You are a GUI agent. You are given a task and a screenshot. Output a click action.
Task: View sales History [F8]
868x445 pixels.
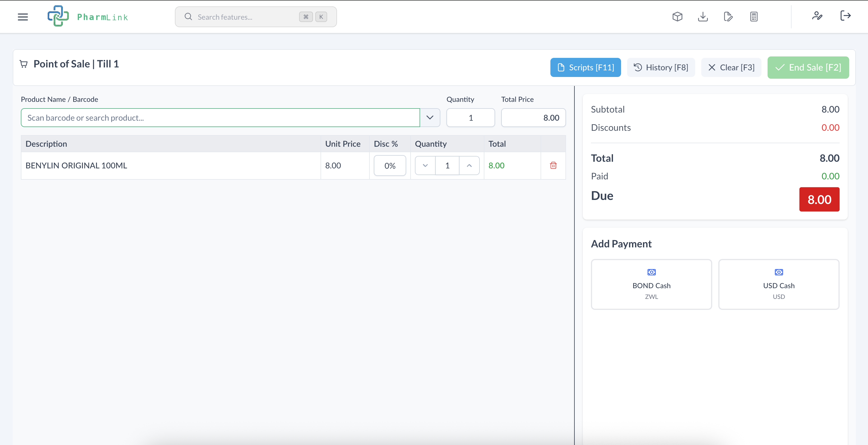661,67
